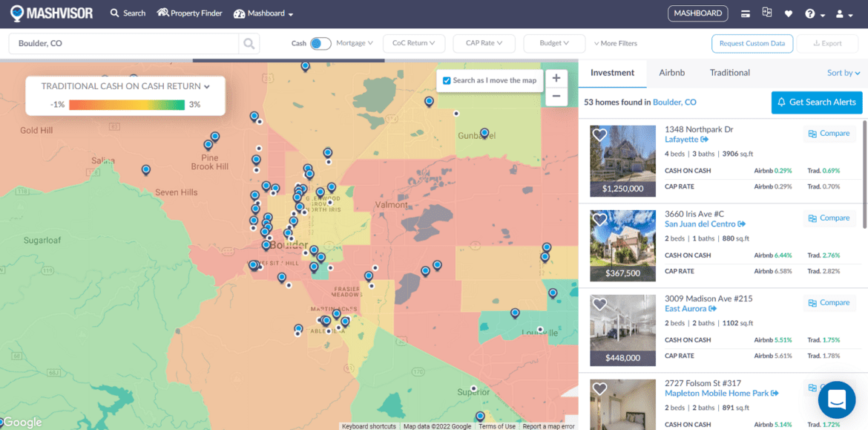Open the Traditional Cash on Cash Return color scale

pyautogui.click(x=124, y=85)
